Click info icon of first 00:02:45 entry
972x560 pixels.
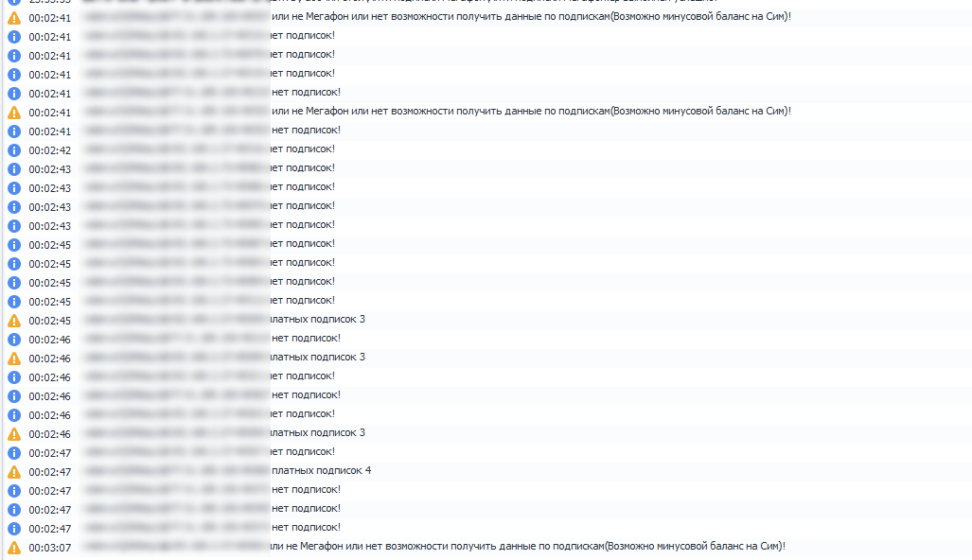point(13,245)
